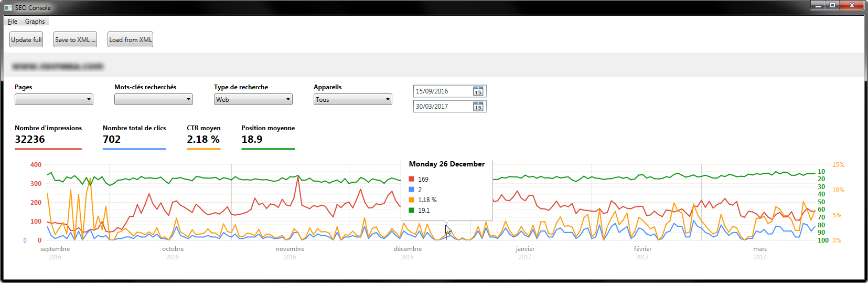This screenshot has width=868, height=283.
Task: Toggle the Nombre total de clics metric
Action: point(134,135)
